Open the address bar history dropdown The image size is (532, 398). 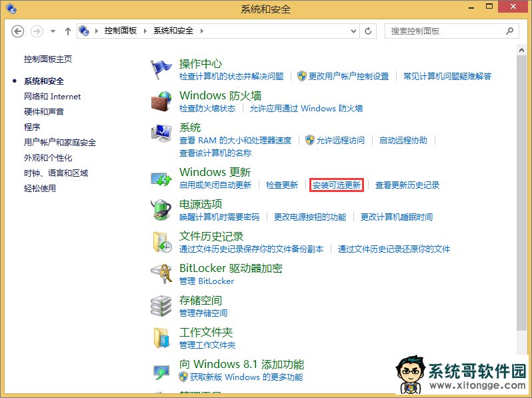pos(353,31)
